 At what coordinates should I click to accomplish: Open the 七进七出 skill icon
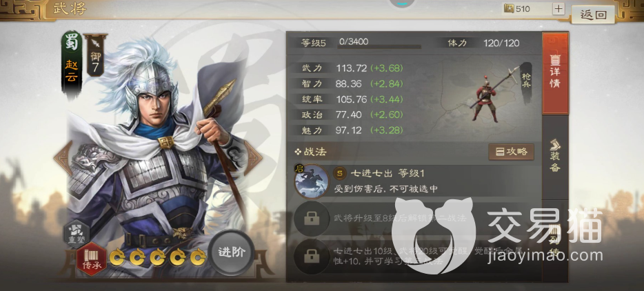[x=312, y=181]
